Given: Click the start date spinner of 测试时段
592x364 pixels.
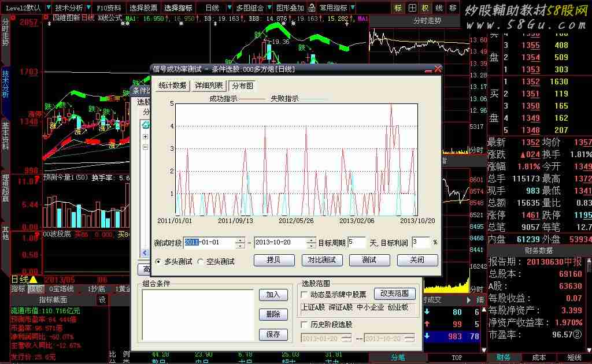Looking at the screenshot, I should point(240,243).
